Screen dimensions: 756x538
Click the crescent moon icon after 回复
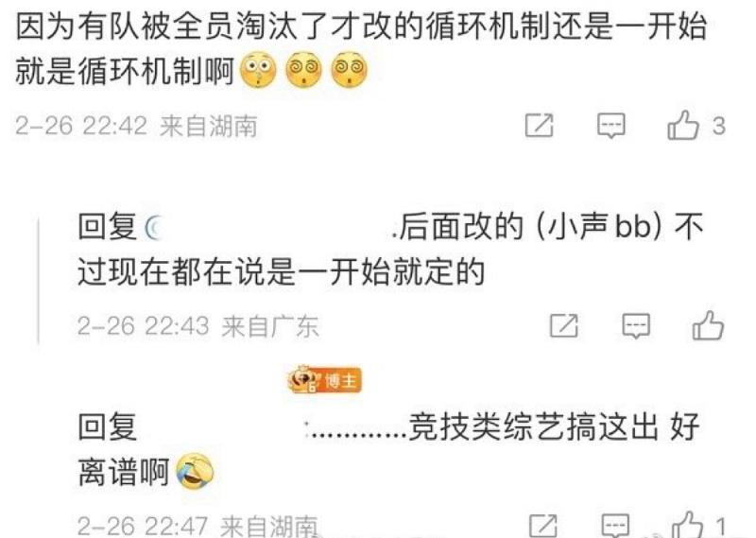[153, 228]
